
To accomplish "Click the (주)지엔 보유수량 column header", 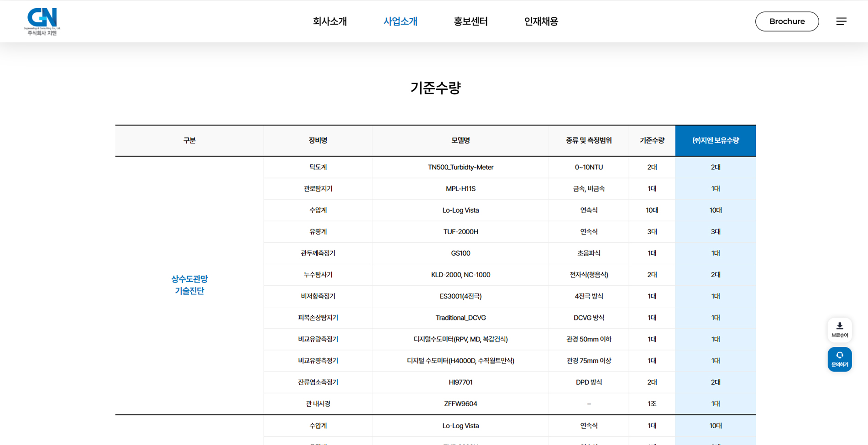I will coord(715,141).
